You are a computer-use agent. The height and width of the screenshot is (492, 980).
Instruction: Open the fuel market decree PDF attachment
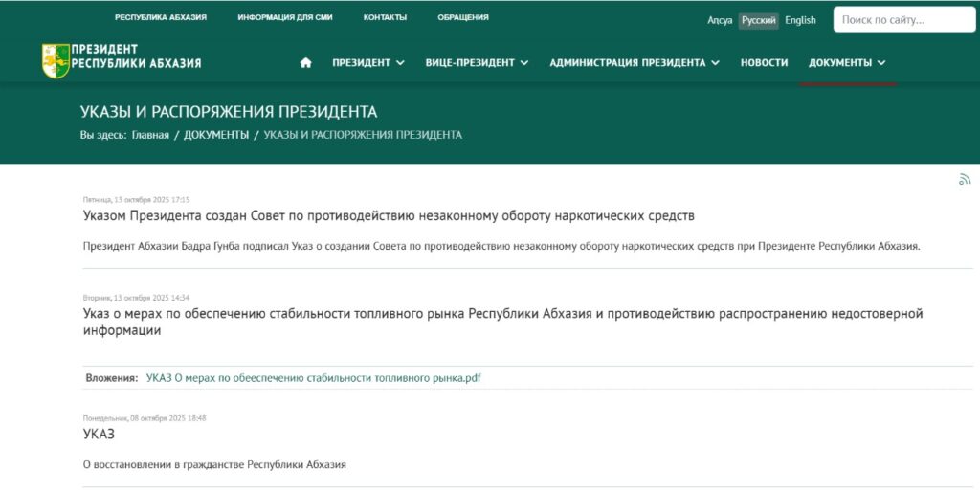(x=313, y=378)
